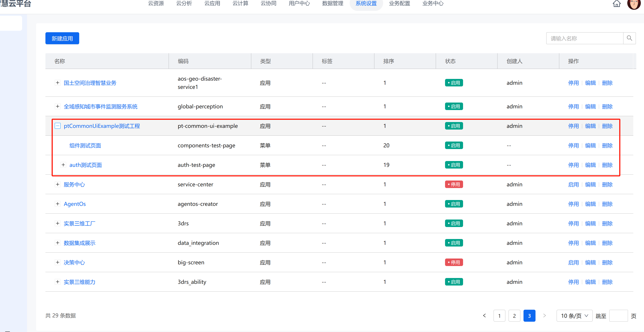Enable the 决策中心 application via 启用
Screen dimensions: 644x332
(x=573, y=262)
